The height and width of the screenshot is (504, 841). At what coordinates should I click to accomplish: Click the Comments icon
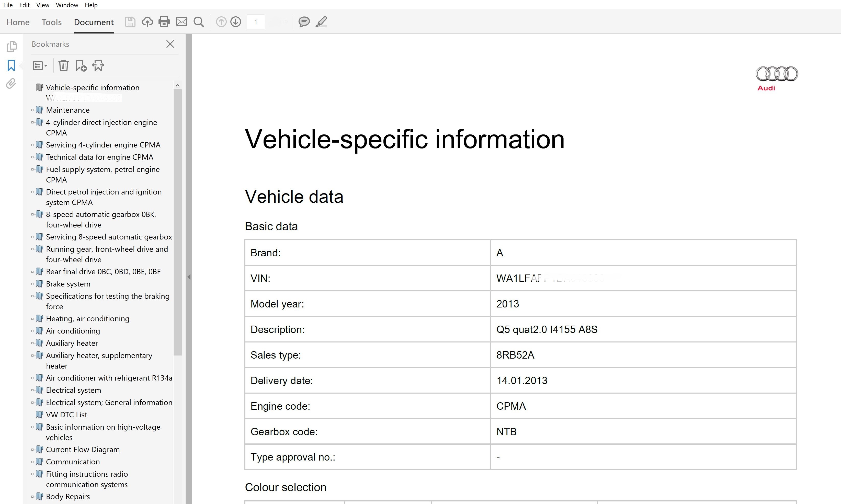(303, 22)
